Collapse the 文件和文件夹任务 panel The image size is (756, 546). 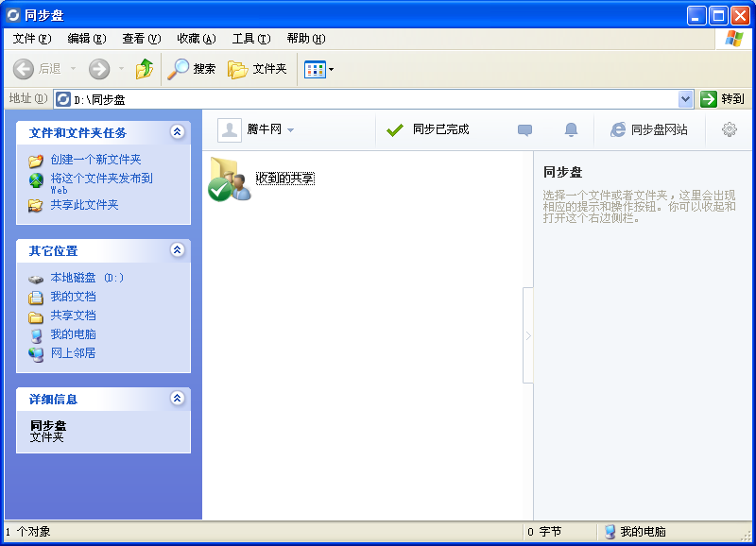(x=178, y=131)
